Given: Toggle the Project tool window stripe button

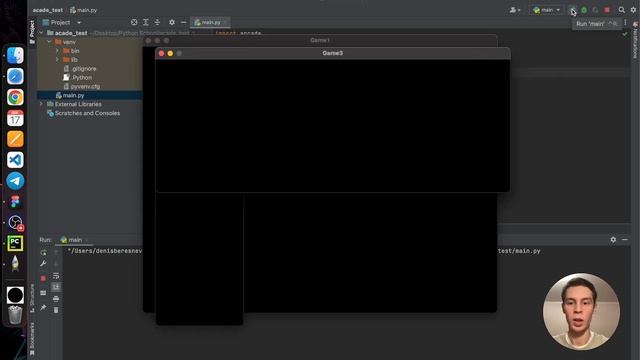Looking at the screenshot, I should [x=32, y=32].
